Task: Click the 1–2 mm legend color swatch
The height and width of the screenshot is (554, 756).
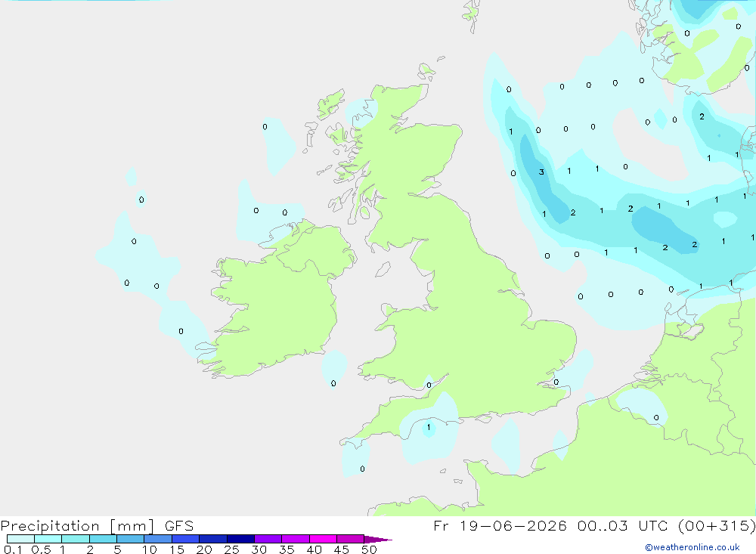Action: click(x=76, y=539)
